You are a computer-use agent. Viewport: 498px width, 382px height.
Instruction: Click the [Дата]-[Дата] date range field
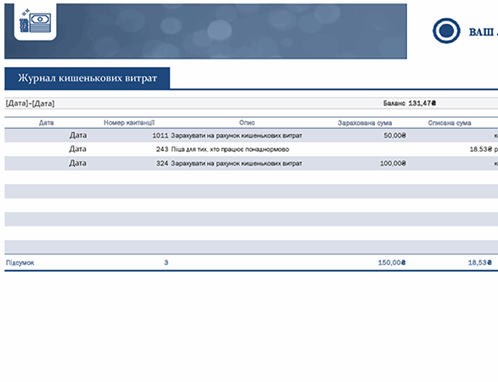[x=30, y=103]
